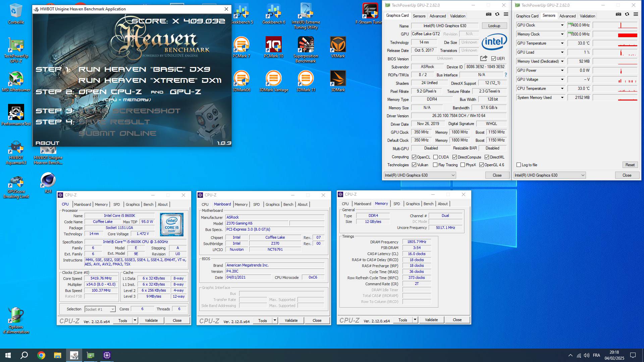Launch 3DMark 11 desktop icon
This screenshot has width=644, height=362.
tap(306, 81)
